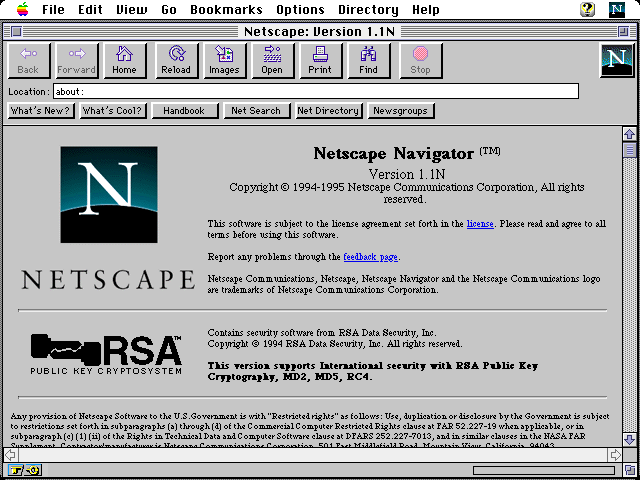Click the Net Search button
640x480 pixels.
[257, 111]
